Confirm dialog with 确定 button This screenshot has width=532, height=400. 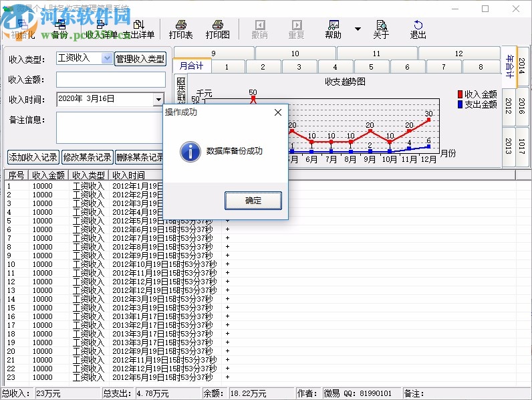(253, 201)
